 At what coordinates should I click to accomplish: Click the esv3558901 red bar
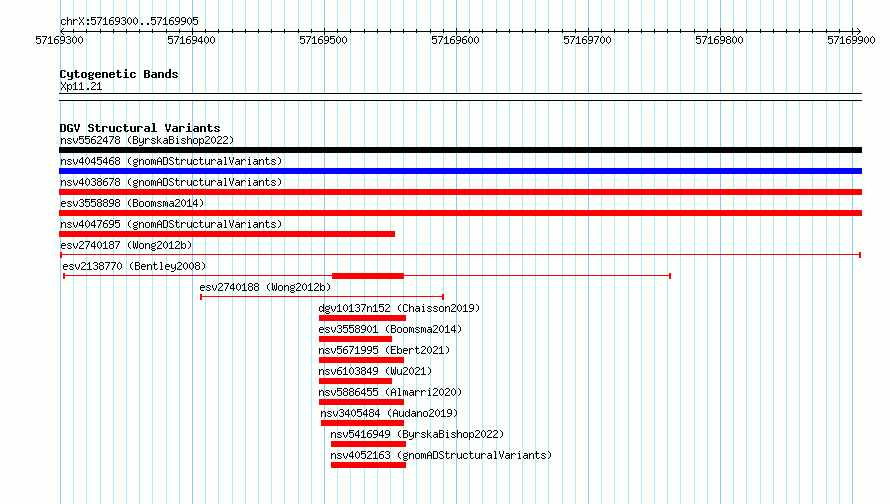[355, 339]
